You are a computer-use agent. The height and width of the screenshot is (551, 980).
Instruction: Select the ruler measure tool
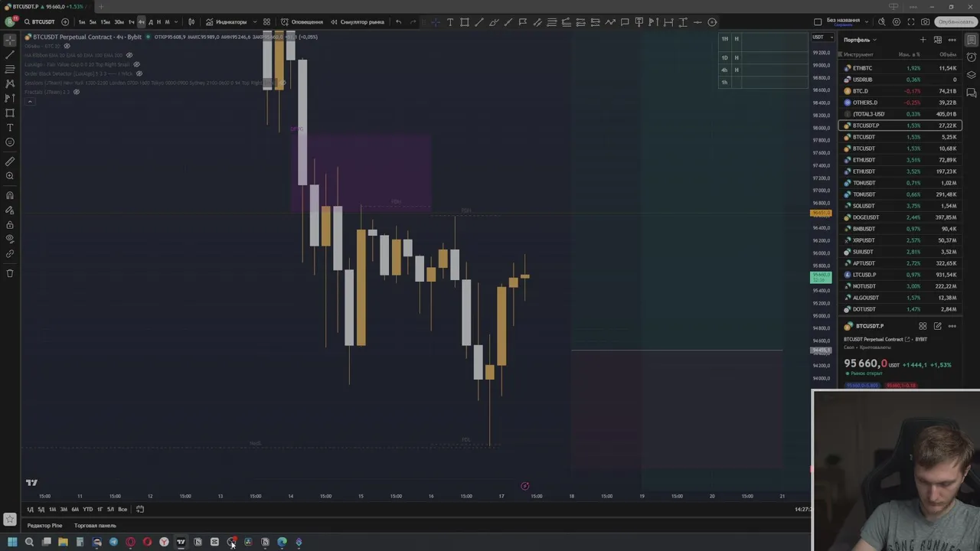(10, 161)
